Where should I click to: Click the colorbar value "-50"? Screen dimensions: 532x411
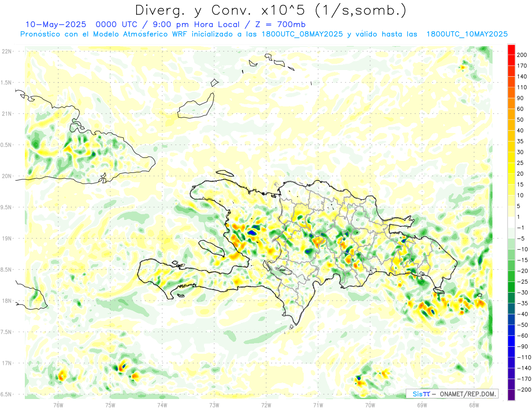(x=523, y=325)
